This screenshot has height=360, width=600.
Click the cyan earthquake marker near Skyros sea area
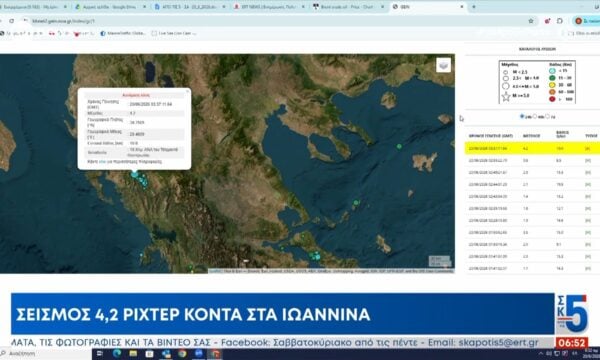click(356, 202)
